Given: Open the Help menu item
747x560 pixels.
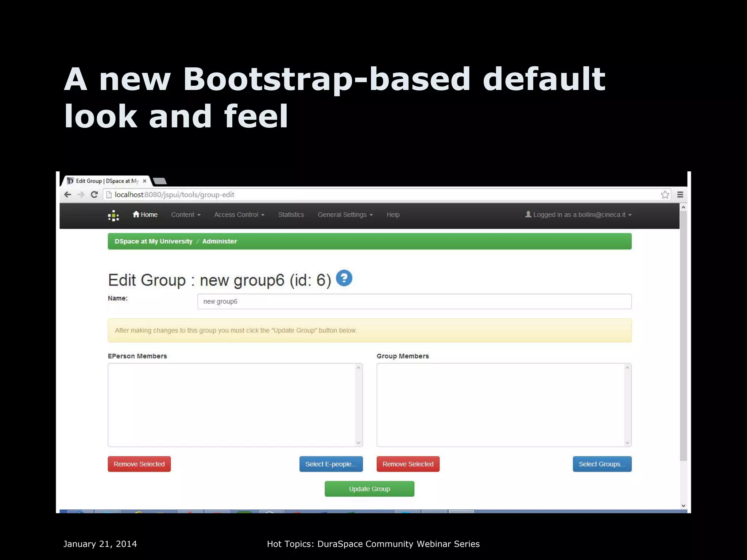Looking at the screenshot, I should [x=393, y=215].
